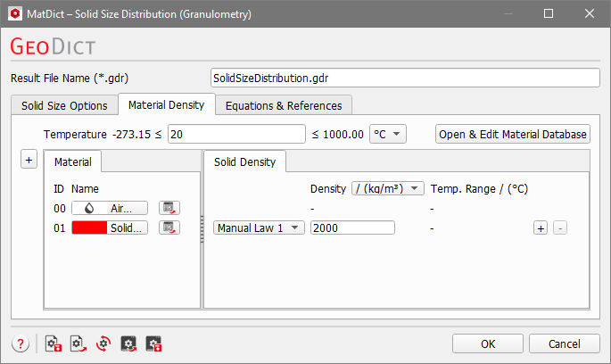This screenshot has width=611, height=364.
Task: Click the database icon beside Air material
Action: tap(169, 208)
